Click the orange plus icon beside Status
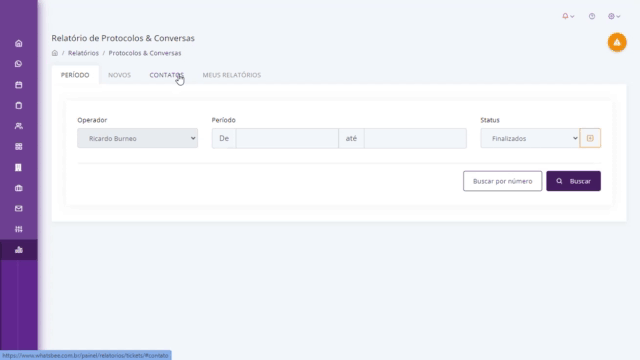 (x=590, y=138)
